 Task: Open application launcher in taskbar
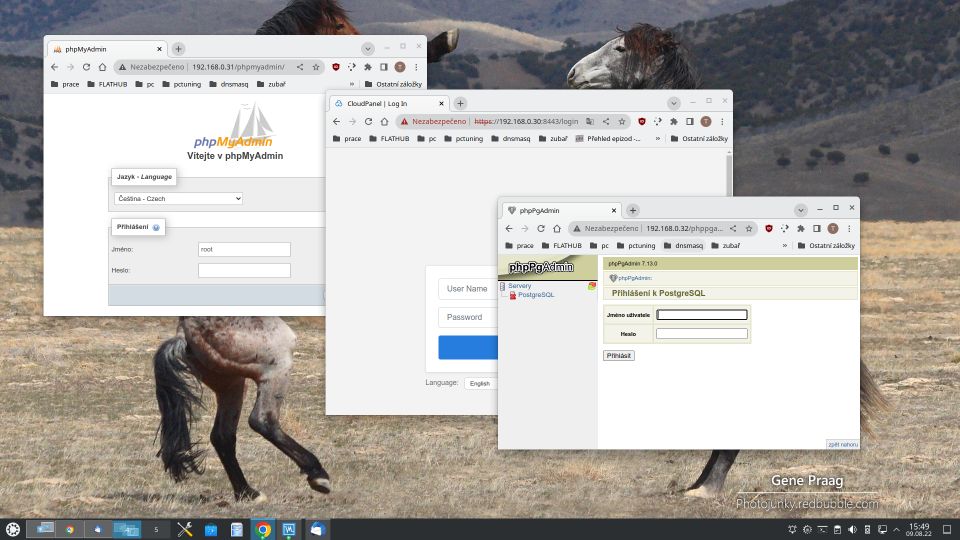[x=13, y=529]
